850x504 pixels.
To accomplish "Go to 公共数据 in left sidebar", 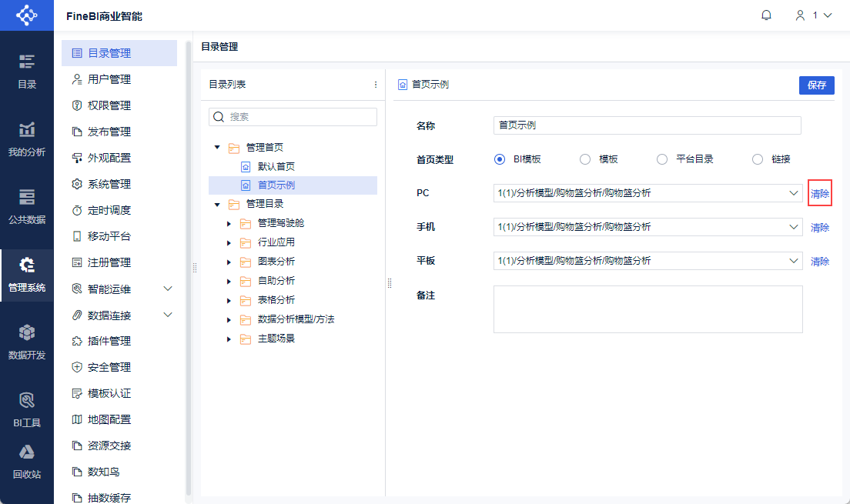I will (27, 206).
